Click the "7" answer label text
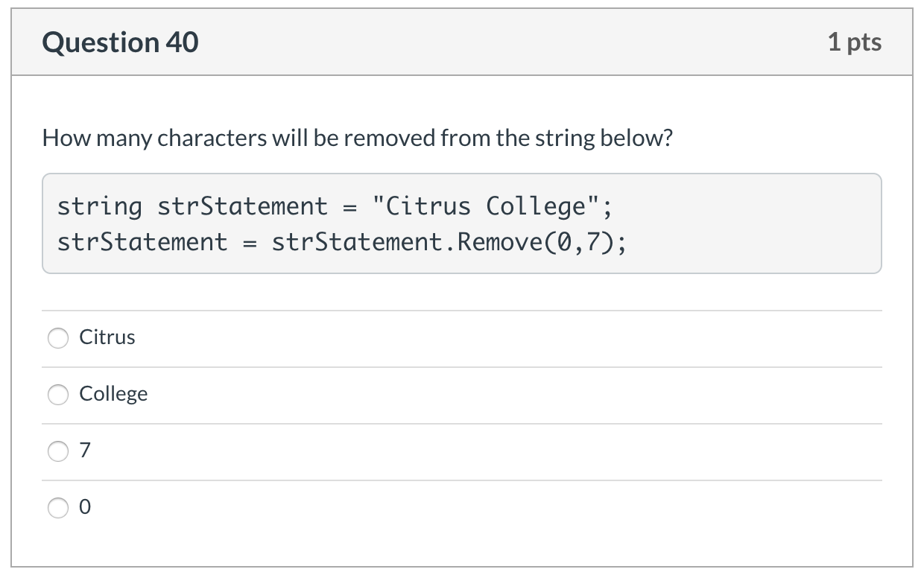The image size is (924, 572). [85, 451]
